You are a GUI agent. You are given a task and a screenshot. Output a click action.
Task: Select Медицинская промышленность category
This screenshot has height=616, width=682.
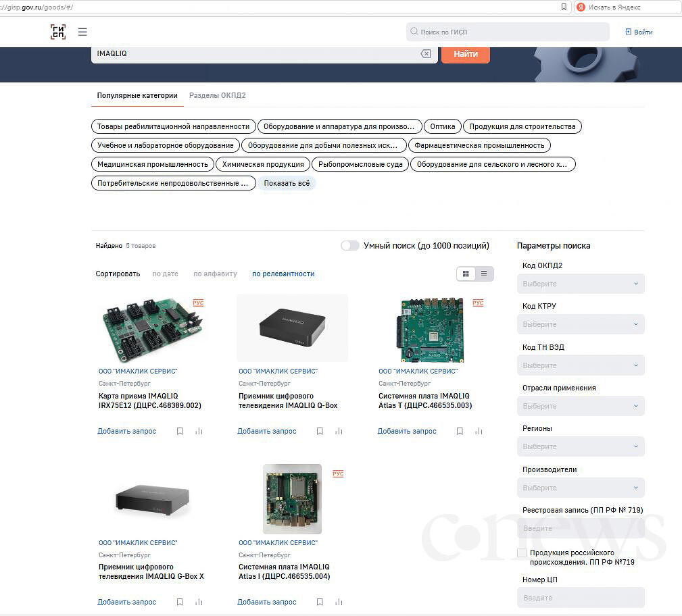coord(153,164)
